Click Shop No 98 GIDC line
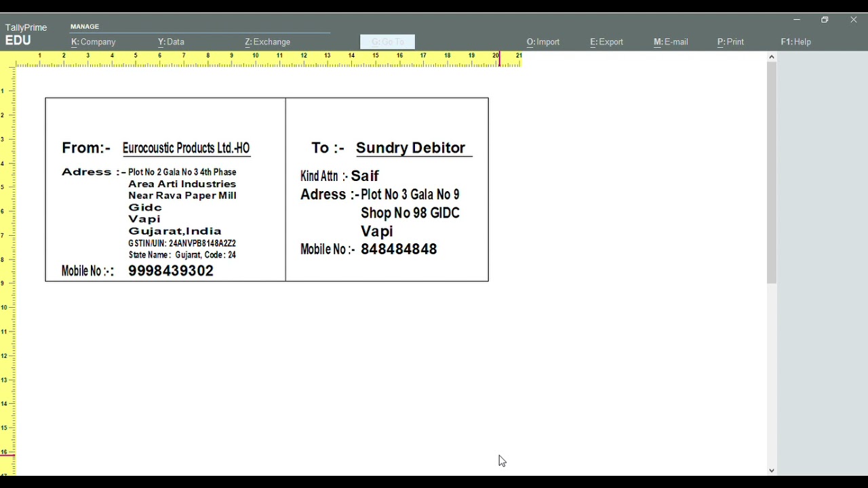868x488 pixels. 410,213
